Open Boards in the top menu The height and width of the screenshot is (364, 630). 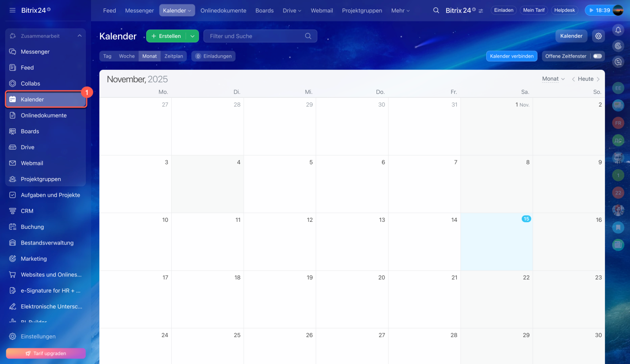point(264,10)
